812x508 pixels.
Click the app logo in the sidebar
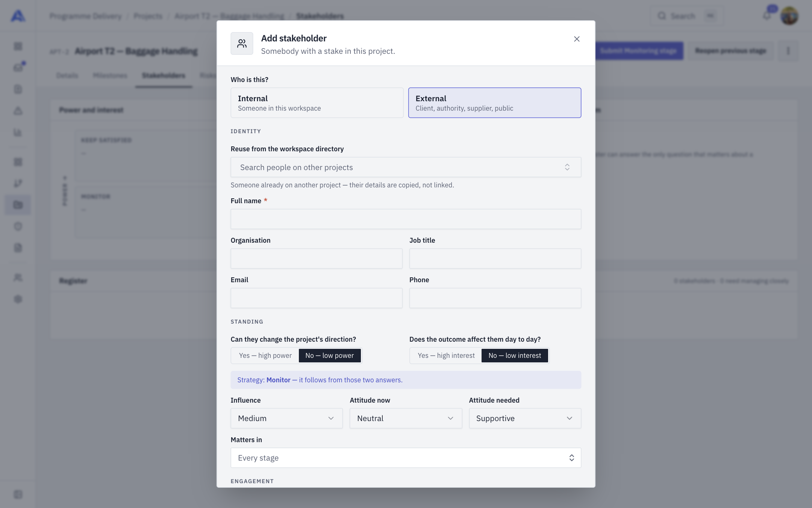(x=18, y=16)
